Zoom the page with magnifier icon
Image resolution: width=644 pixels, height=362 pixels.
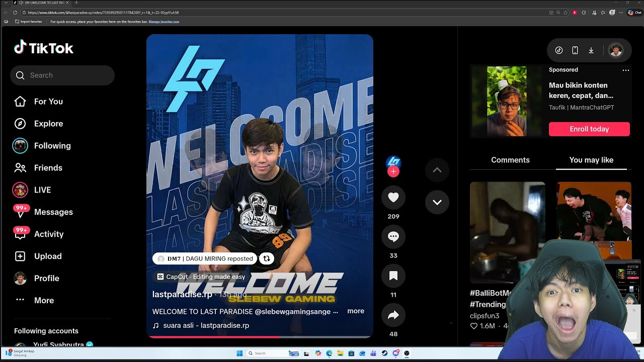(558, 13)
